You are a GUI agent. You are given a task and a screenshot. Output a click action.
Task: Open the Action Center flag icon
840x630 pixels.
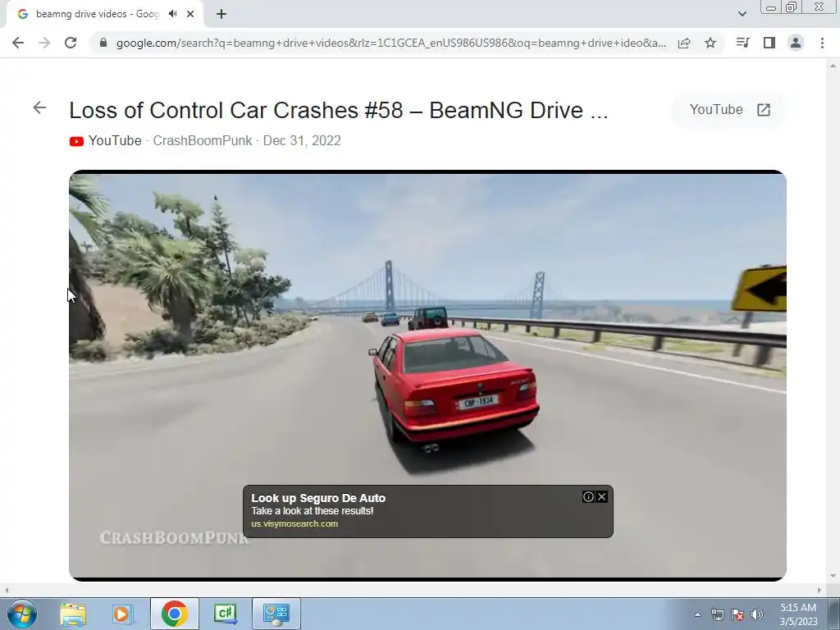click(737, 614)
